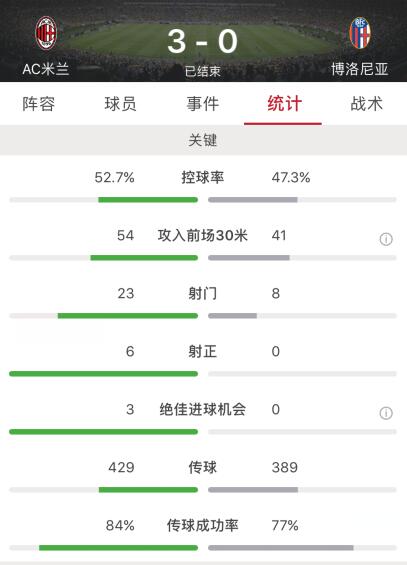407x565 pixels.
Task: Tap the 控球率 stat label
Action: pyautogui.click(x=203, y=177)
